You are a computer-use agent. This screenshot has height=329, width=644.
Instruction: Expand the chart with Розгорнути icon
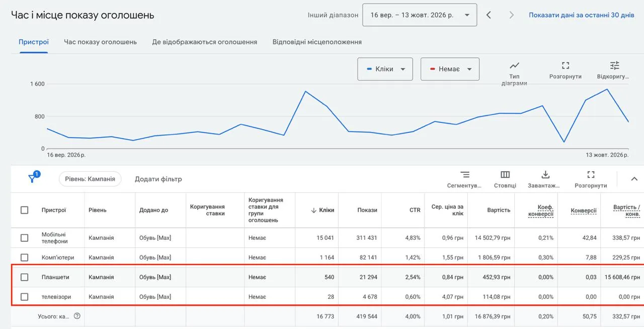pos(566,65)
